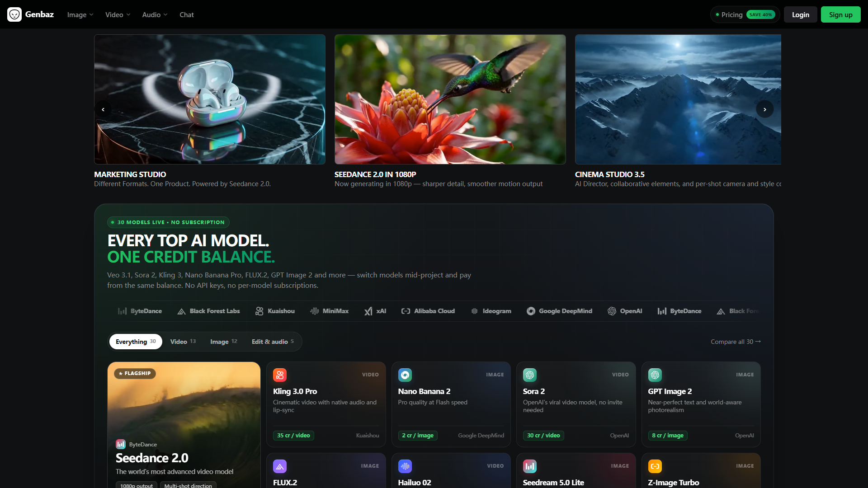The width and height of the screenshot is (868, 488).
Task: Open the Image dropdown menu
Action: click(x=80, y=14)
